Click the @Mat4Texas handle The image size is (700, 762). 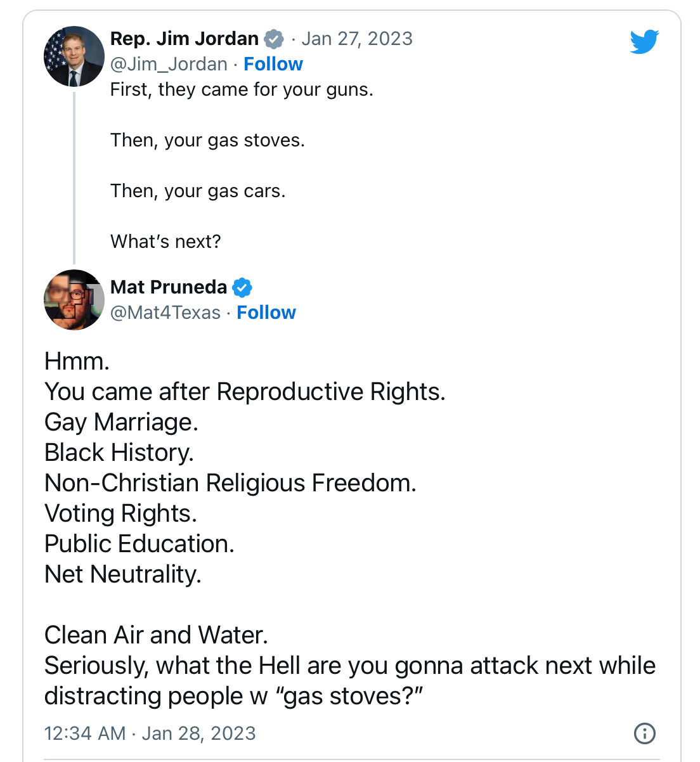(165, 313)
